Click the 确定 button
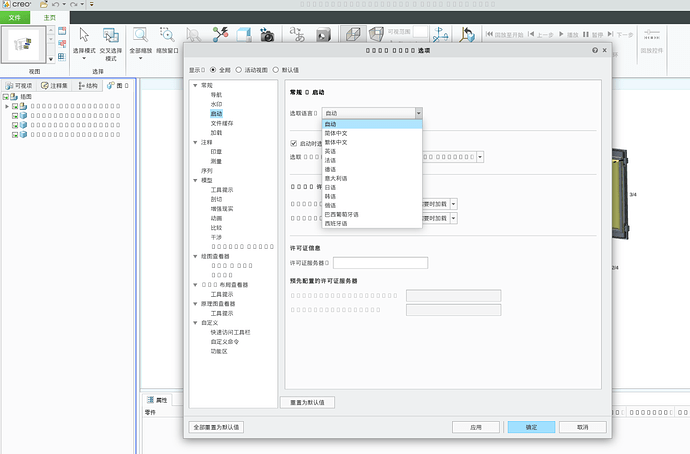Image resolution: width=690 pixels, height=454 pixels. click(531, 426)
